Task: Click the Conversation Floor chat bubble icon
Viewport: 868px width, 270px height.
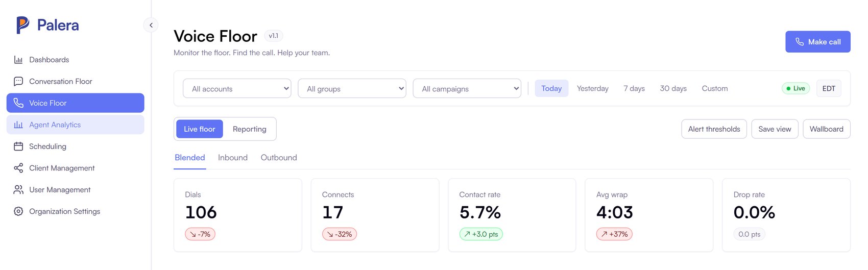Action: pyautogui.click(x=18, y=81)
